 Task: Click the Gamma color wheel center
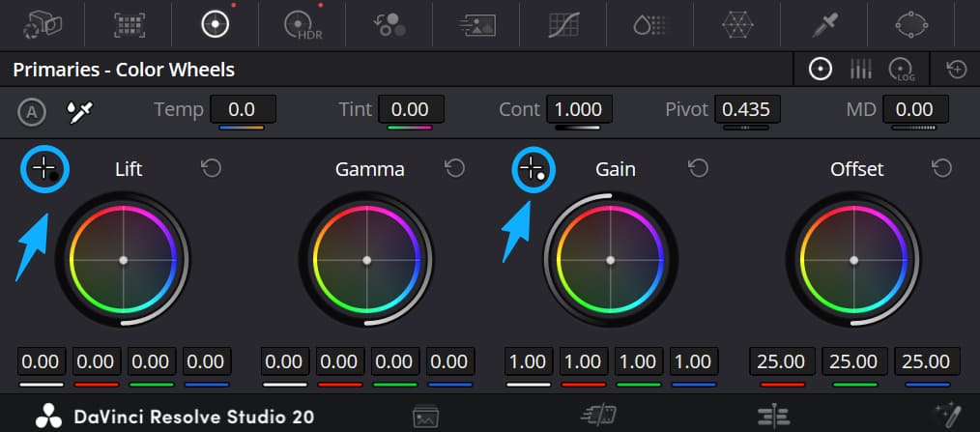point(367,259)
